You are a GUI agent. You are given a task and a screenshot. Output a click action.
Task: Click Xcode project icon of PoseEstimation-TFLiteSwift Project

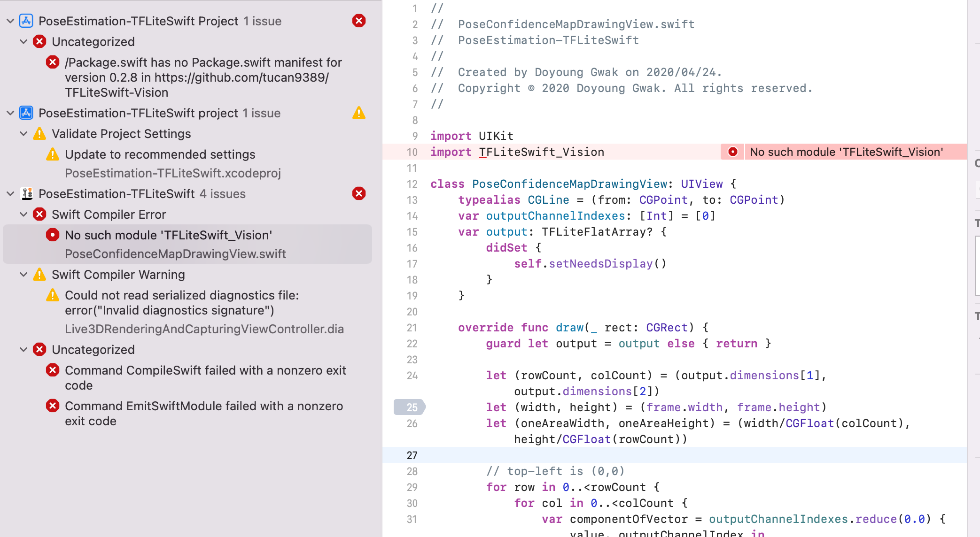pos(26,21)
